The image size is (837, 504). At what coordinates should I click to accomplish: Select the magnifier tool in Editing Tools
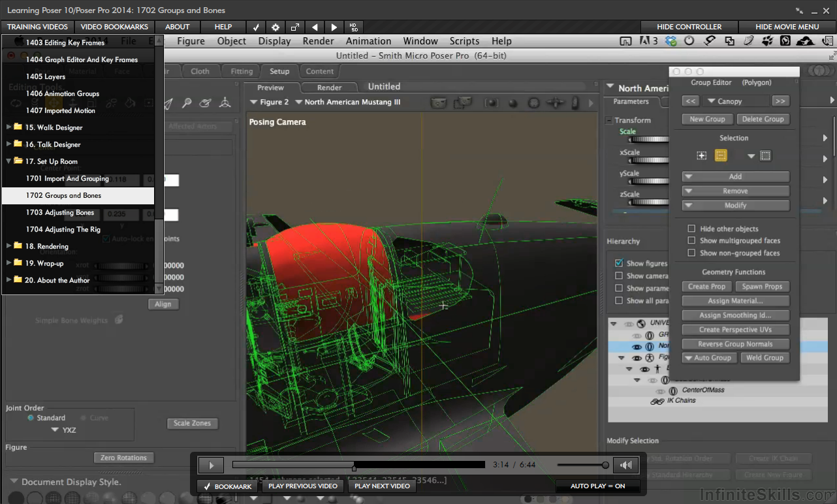(x=187, y=103)
